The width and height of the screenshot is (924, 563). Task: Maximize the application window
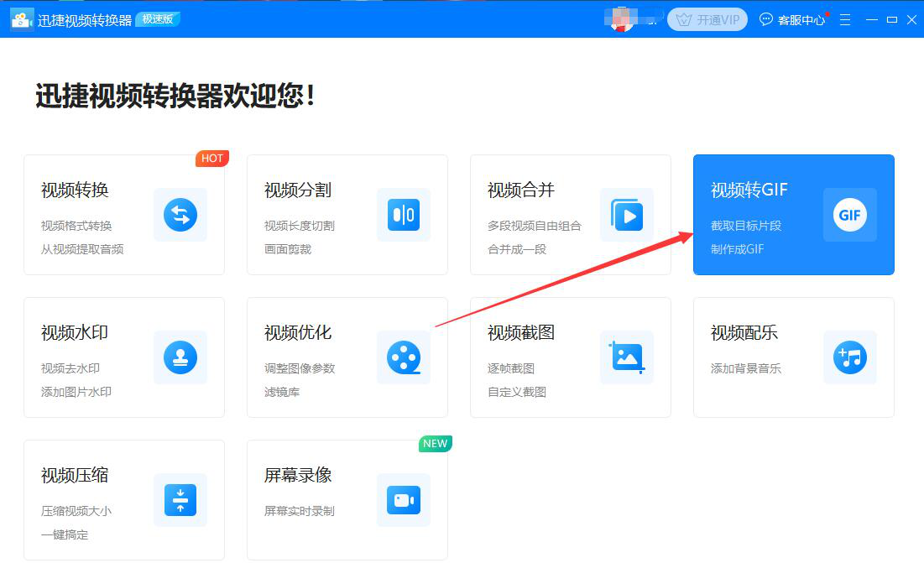[892, 20]
